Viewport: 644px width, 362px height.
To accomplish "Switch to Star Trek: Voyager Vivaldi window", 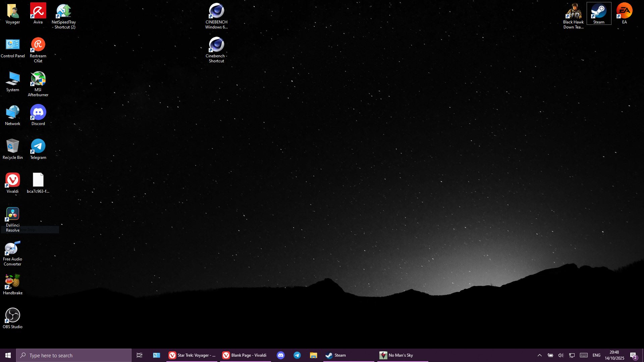I will click(x=192, y=355).
